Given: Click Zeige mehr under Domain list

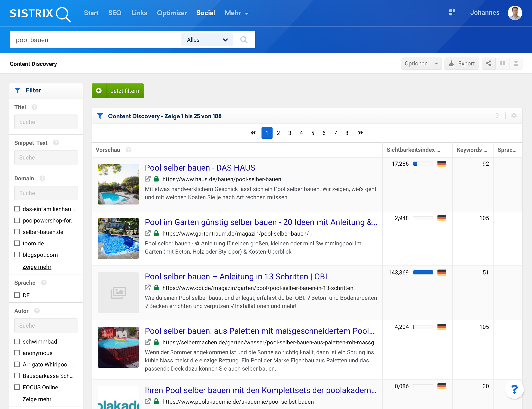Looking at the screenshot, I should click(37, 267).
